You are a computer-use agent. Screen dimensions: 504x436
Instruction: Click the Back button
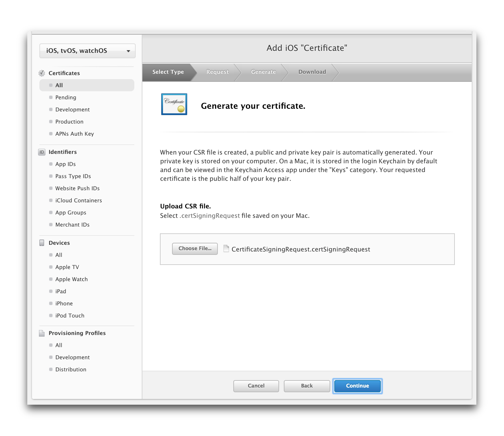(307, 386)
